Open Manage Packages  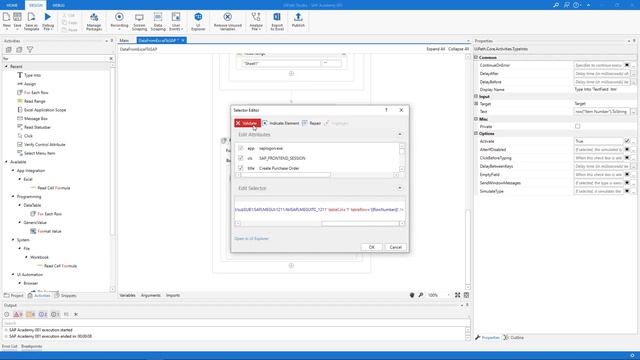[x=94, y=17]
